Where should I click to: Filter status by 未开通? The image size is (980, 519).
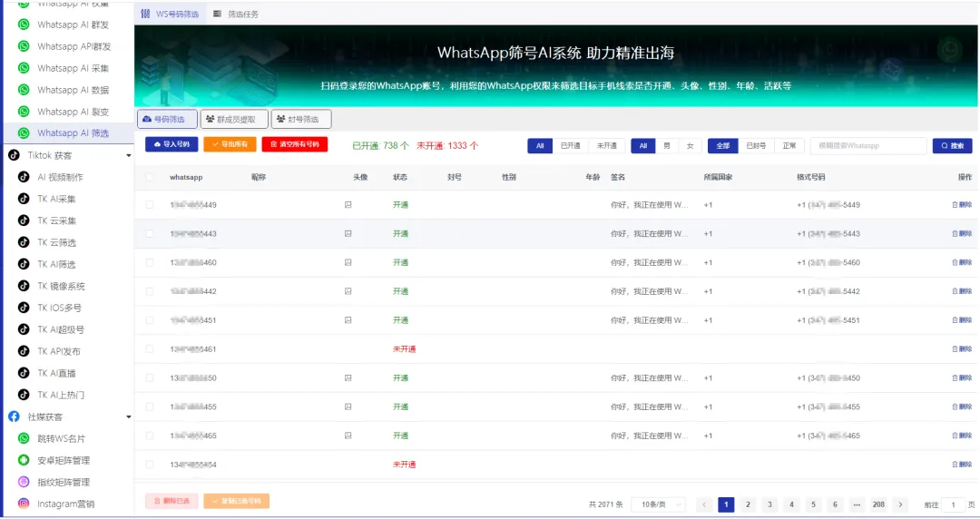click(x=607, y=146)
